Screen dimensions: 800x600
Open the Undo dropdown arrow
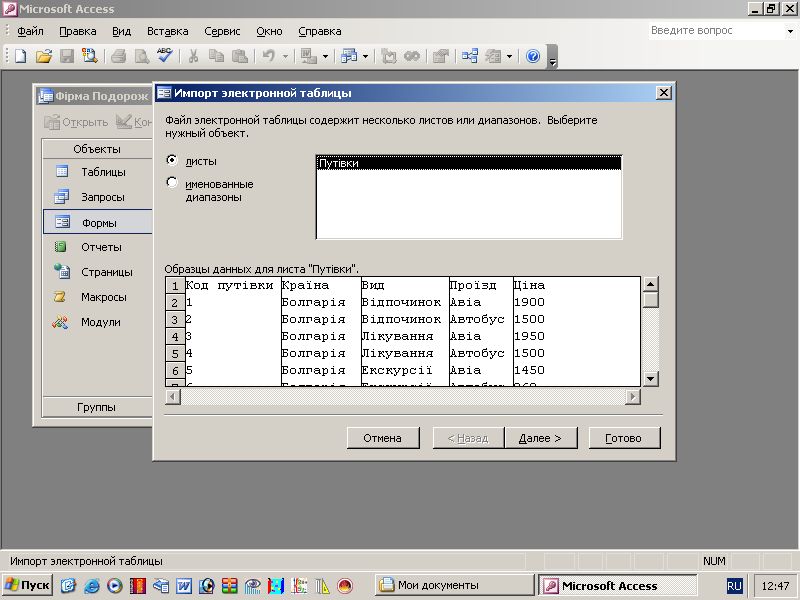(286, 56)
